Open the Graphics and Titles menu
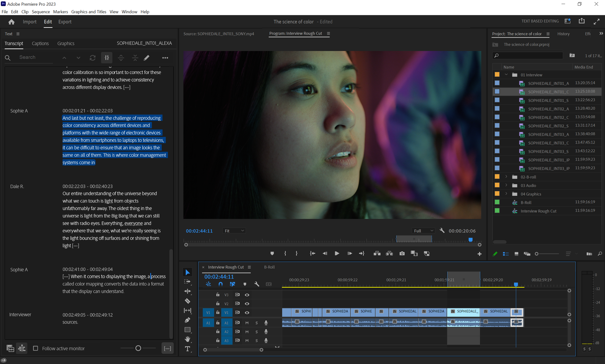The height and width of the screenshot is (364, 605). pyautogui.click(x=89, y=12)
